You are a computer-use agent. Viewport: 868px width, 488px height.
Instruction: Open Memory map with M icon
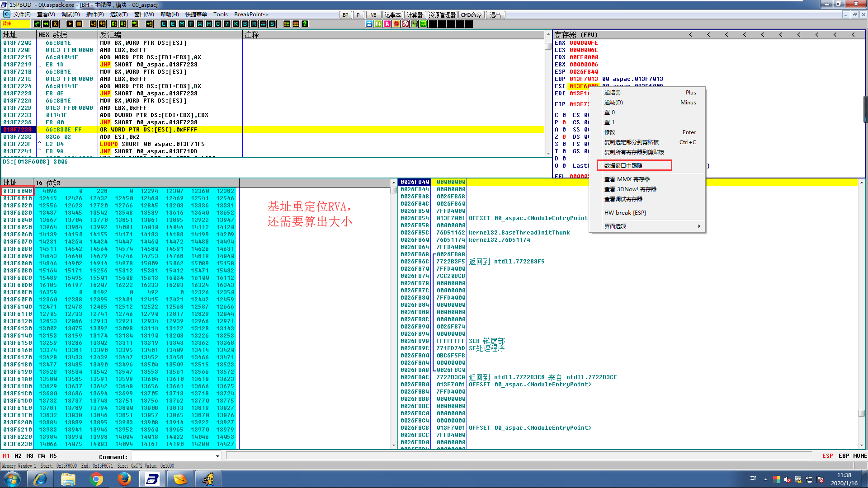point(182,24)
